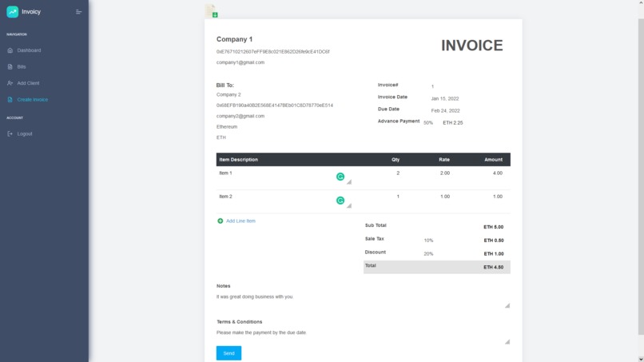This screenshot has width=644, height=362.
Task: Go to Add Client page
Action: pyautogui.click(x=28, y=83)
